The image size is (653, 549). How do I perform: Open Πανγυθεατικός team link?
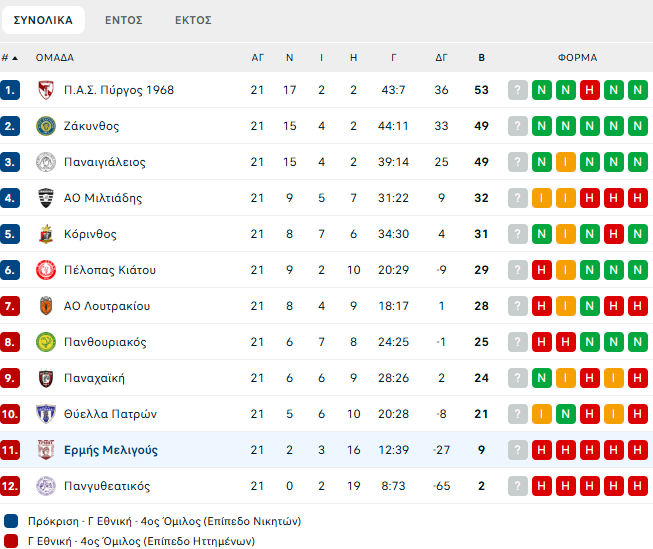pyautogui.click(x=106, y=486)
